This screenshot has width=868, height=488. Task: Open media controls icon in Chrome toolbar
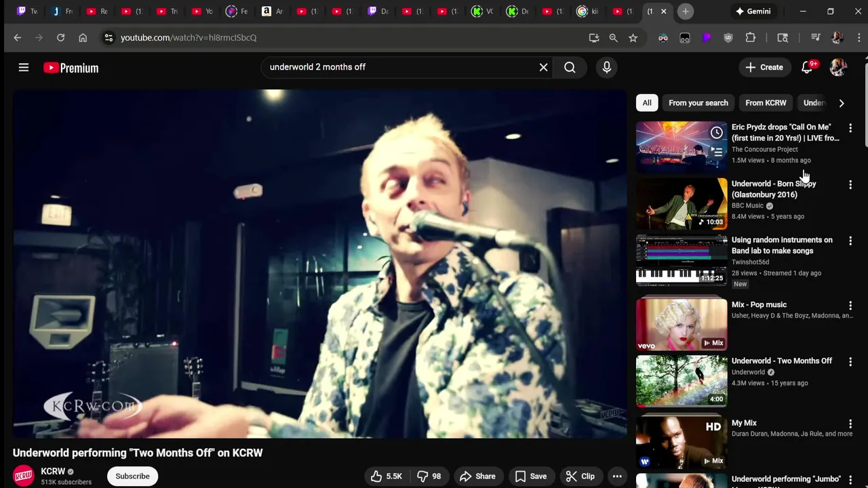click(x=816, y=38)
